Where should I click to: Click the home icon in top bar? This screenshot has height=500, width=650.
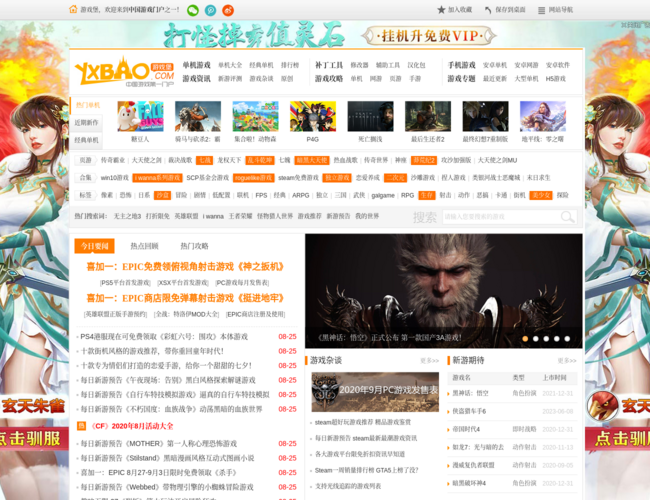click(73, 9)
